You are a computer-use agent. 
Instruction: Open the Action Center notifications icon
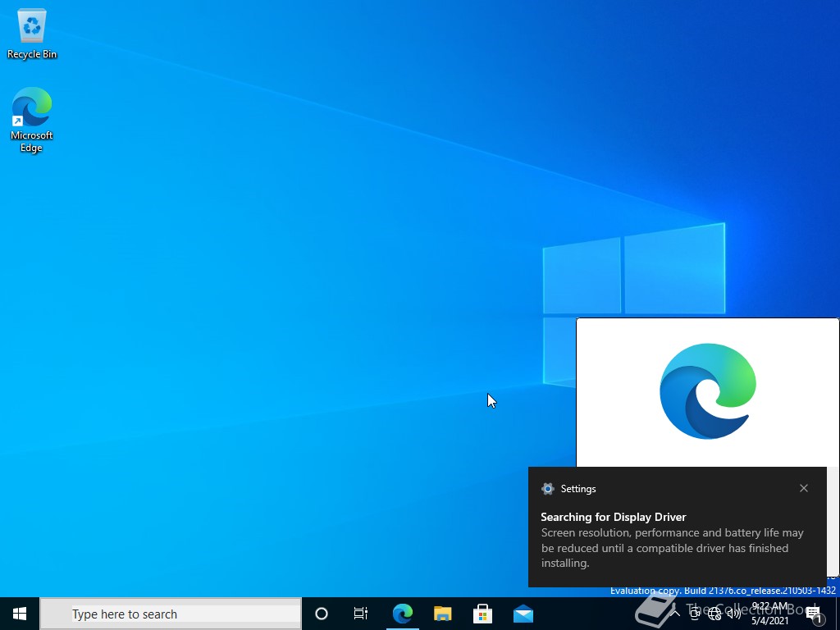pyautogui.click(x=813, y=614)
